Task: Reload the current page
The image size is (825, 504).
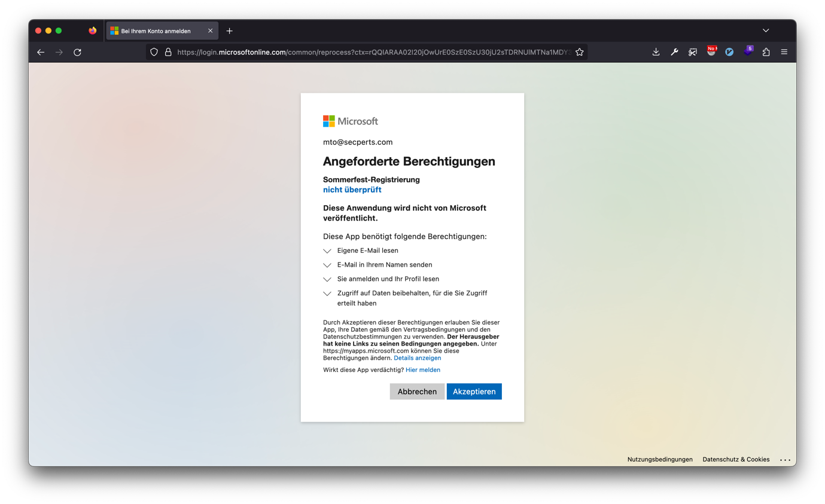Action: pos(77,53)
